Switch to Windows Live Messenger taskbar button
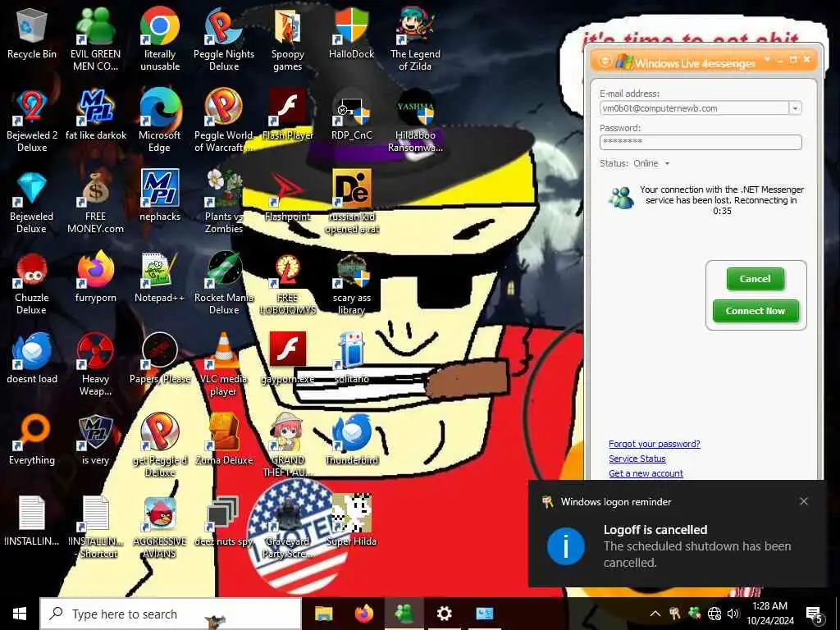This screenshot has width=840, height=630. pos(404,614)
